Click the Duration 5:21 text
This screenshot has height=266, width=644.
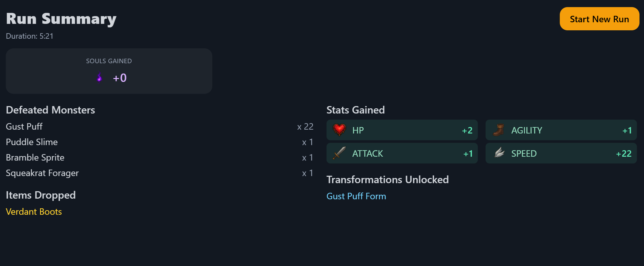coord(30,36)
